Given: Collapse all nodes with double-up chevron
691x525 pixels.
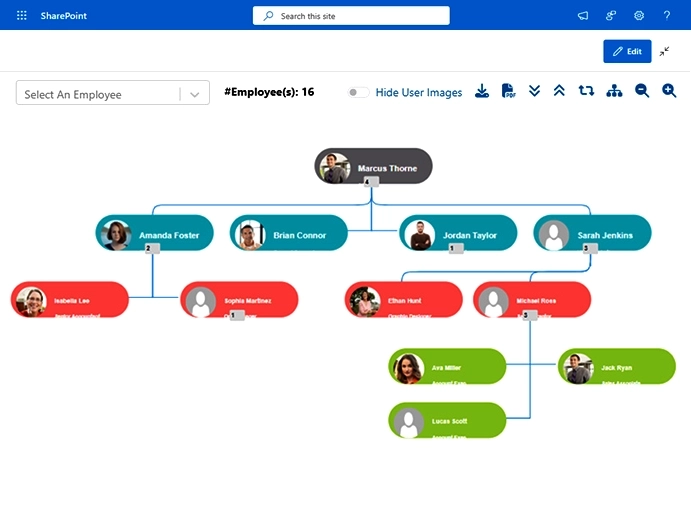Looking at the screenshot, I should 559,91.
